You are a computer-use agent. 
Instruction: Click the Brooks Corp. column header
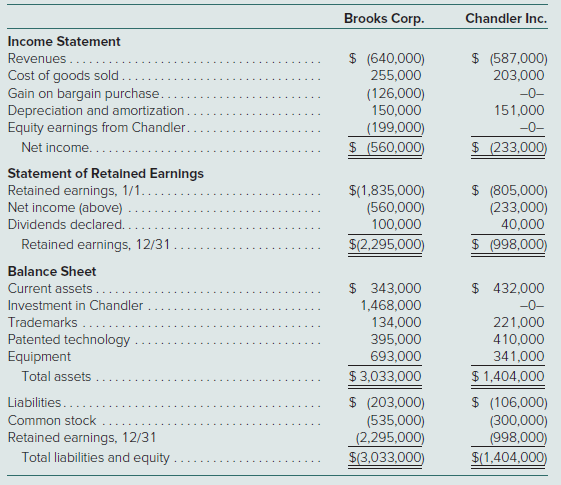pos(384,19)
